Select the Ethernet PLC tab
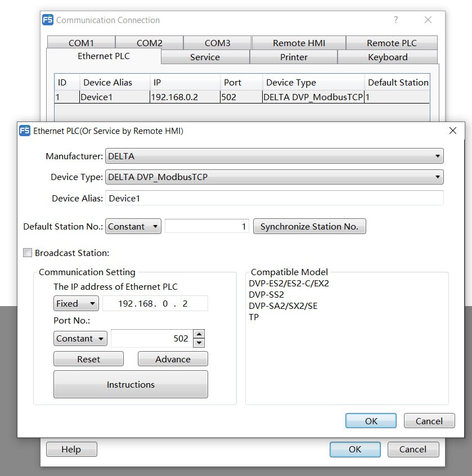 (x=104, y=56)
